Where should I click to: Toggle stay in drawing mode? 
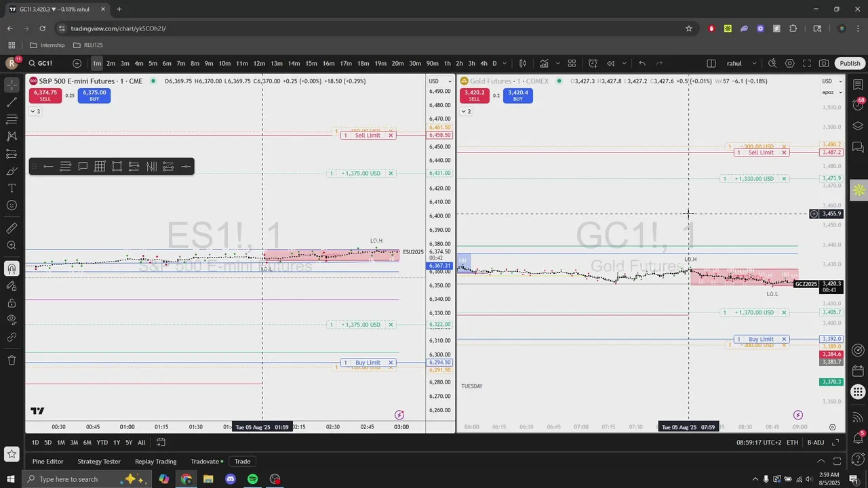12,285
